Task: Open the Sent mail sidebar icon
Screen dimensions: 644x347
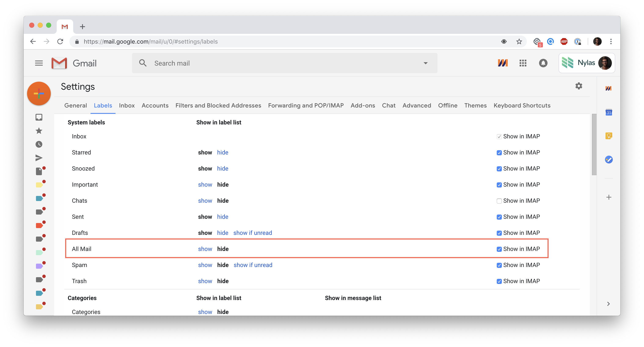Action: tap(39, 158)
